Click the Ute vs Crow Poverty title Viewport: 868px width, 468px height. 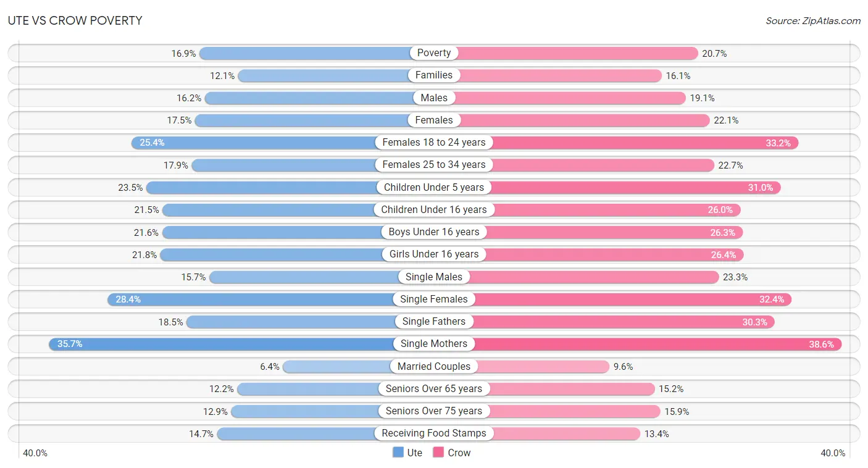pyautogui.click(x=75, y=20)
